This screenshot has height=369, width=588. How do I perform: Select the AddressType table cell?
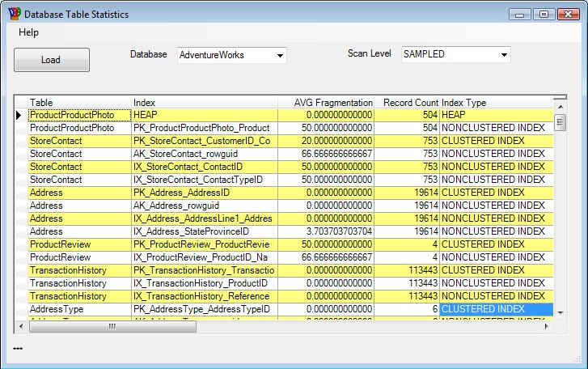point(80,309)
